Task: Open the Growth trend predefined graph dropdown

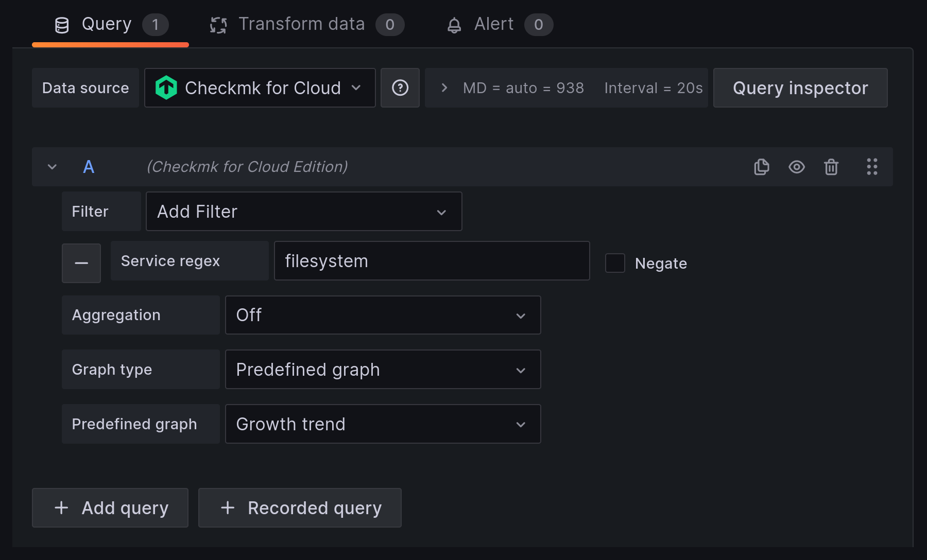Action: [383, 424]
